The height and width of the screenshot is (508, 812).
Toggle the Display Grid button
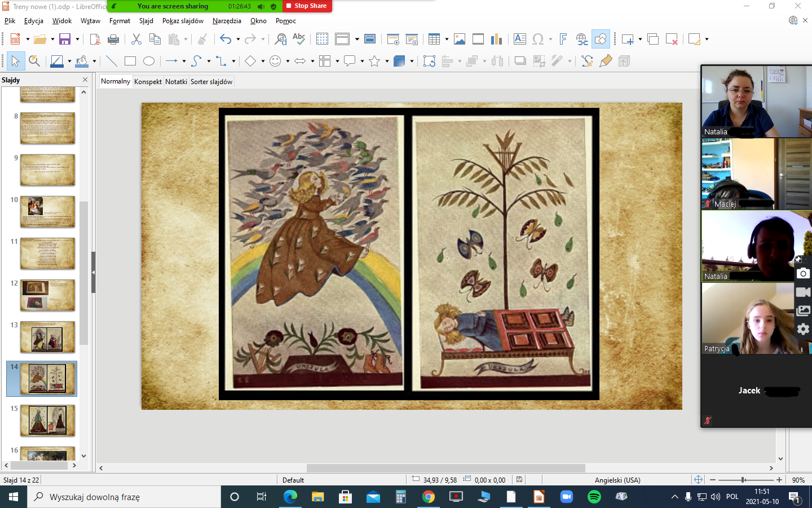click(x=322, y=39)
